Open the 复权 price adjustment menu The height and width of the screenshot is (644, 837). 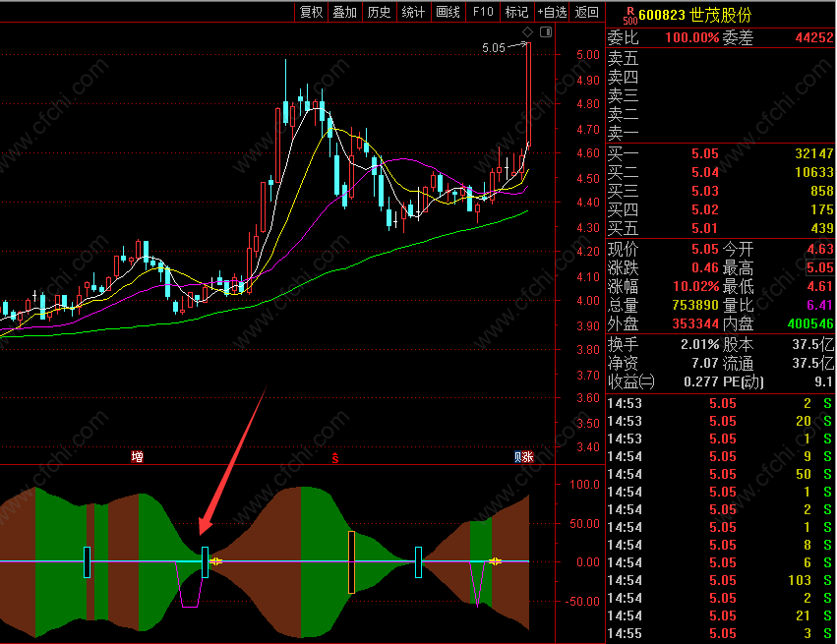311,12
